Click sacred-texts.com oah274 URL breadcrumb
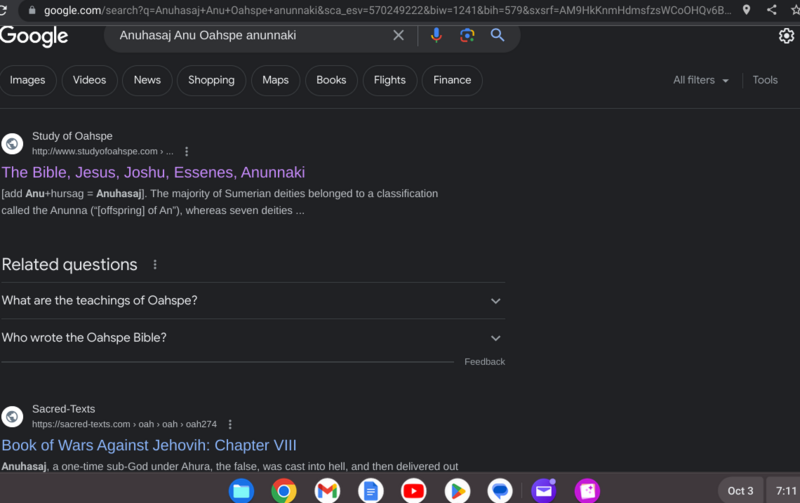Image resolution: width=800 pixels, height=503 pixels. tap(124, 424)
